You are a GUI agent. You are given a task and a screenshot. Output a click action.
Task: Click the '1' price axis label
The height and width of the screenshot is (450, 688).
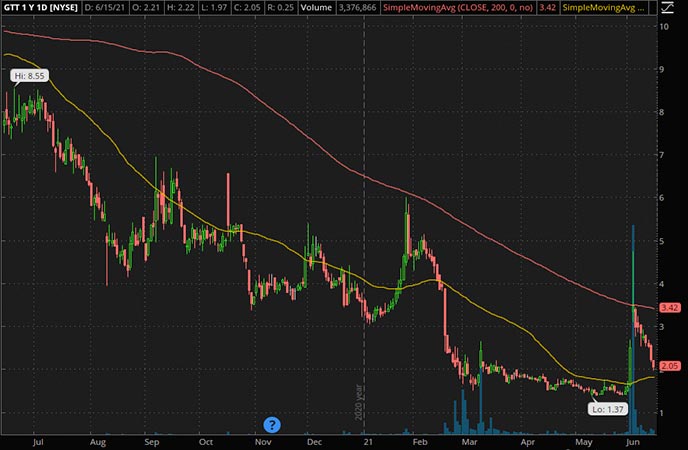tap(662, 413)
